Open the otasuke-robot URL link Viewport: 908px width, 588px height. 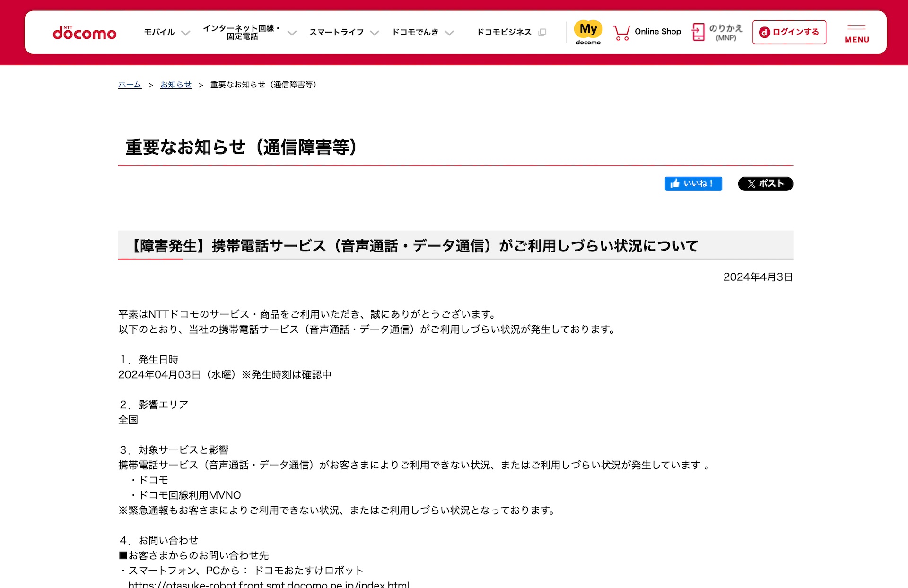pos(269,584)
